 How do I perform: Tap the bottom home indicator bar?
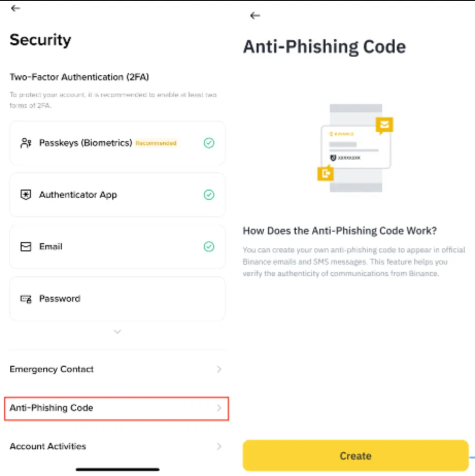coord(117,469)
